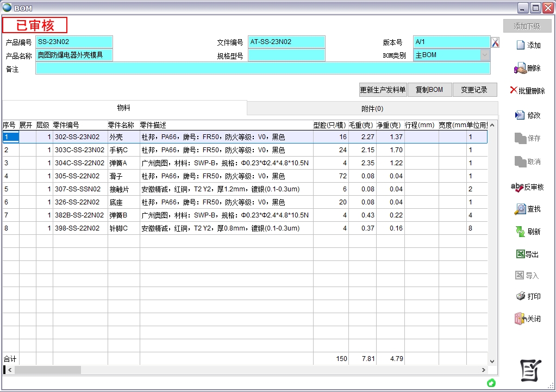
Task: Open the BOM类别 dropdown list
Action: [484, 55]
